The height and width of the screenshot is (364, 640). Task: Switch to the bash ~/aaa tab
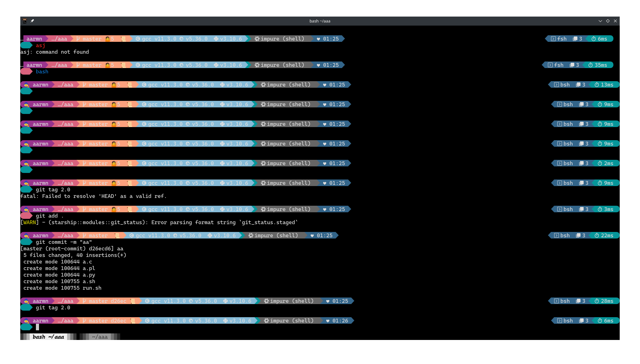[48, 337]
